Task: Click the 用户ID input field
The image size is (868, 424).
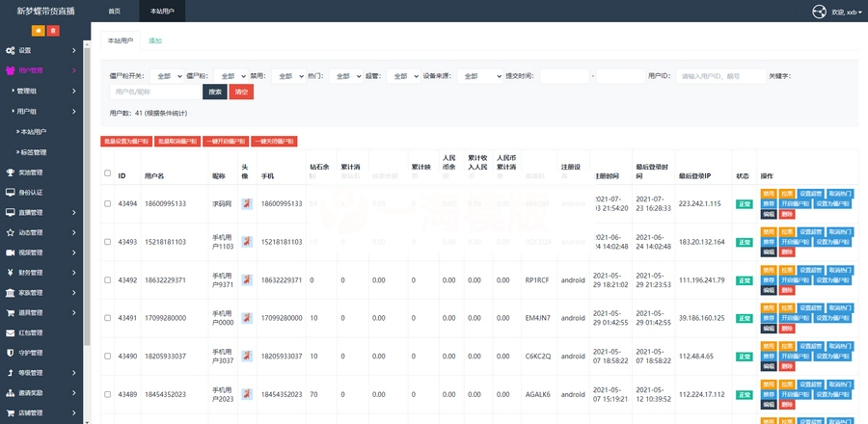Action: point(719,75)
